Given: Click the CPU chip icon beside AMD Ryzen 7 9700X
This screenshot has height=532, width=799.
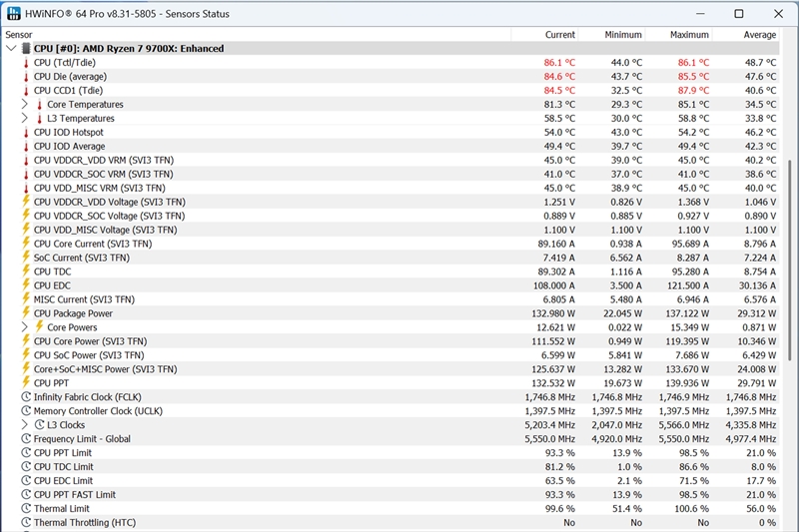Looking at the screenshot, I should (26, 49).
